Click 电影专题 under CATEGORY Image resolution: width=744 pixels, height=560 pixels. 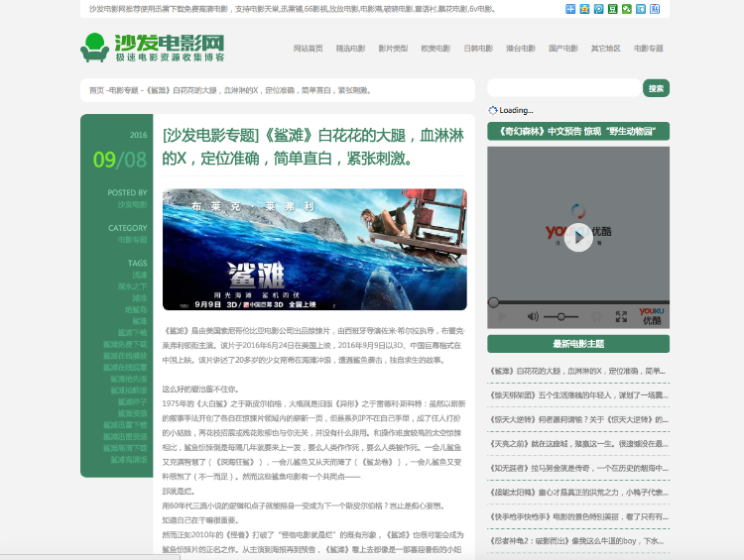click(132, 240)
